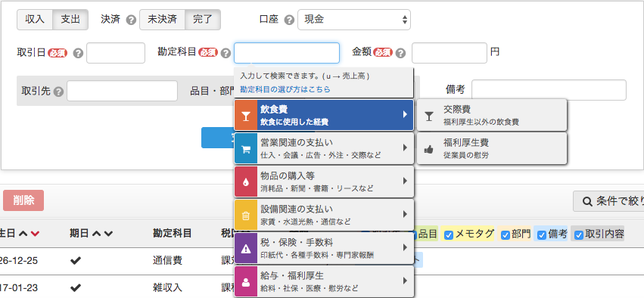Expand the 設備関連の支払い submenu arrow
Screen dimensions: 644x298
[405, 214]
